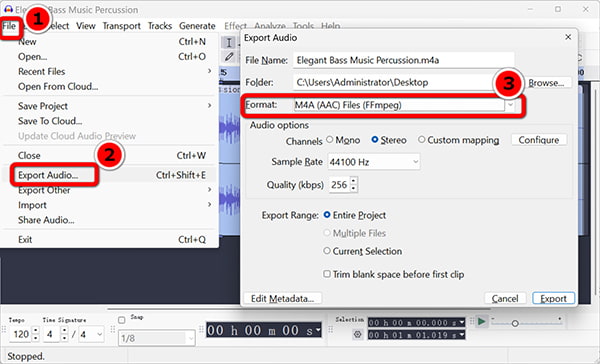
Task: Decrease Quality (kbps) with the down arrow
Action: click(354, 188)
